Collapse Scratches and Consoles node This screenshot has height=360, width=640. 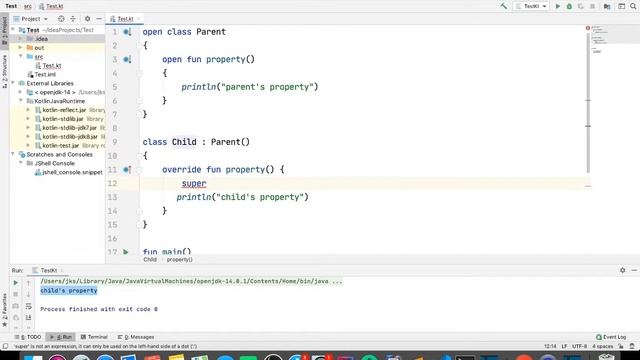click(13, 155)
